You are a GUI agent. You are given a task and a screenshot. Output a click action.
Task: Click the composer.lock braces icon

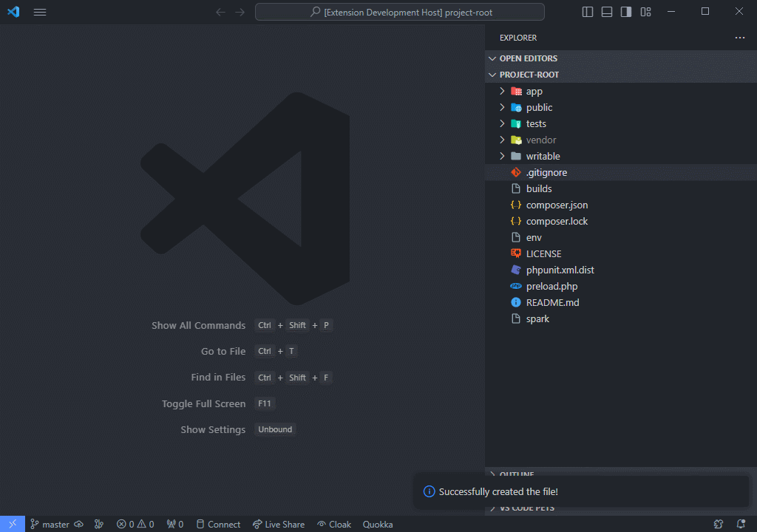[516, 221]
